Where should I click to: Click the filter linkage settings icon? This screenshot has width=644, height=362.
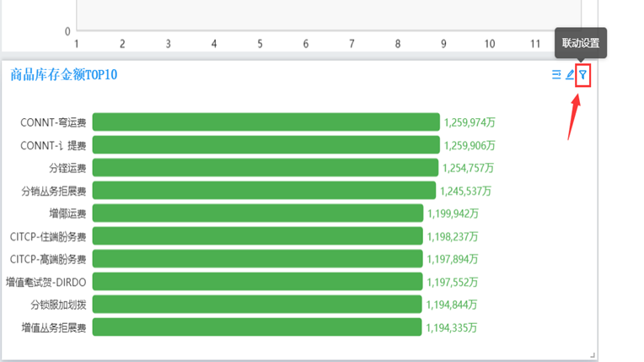(582, 75)
